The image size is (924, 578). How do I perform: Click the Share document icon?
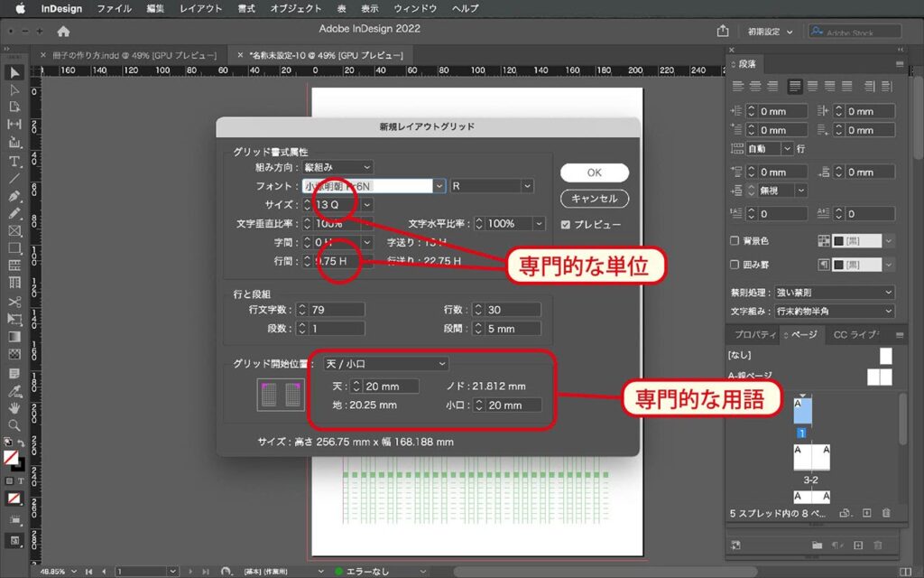(723, 32)
